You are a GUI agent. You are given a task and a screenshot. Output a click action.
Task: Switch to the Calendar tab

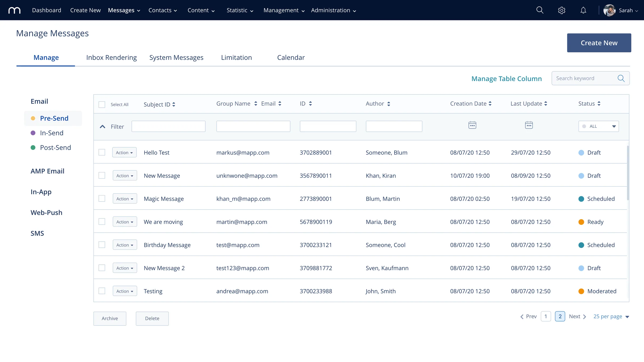click(291, 57)
